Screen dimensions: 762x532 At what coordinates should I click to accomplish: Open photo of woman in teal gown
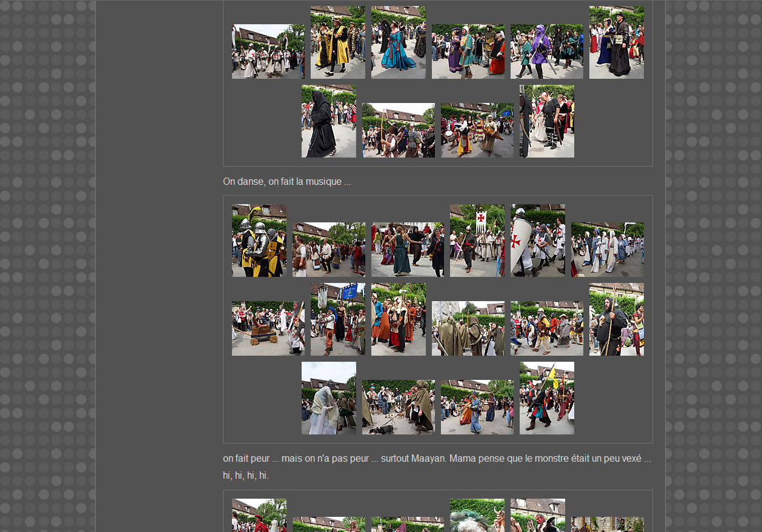tap(398, 42)
